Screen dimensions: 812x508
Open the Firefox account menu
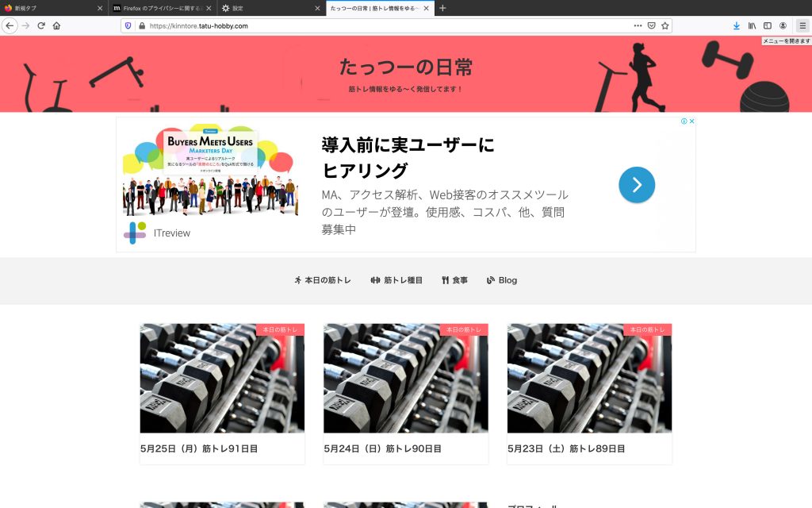tap(783, 25)
